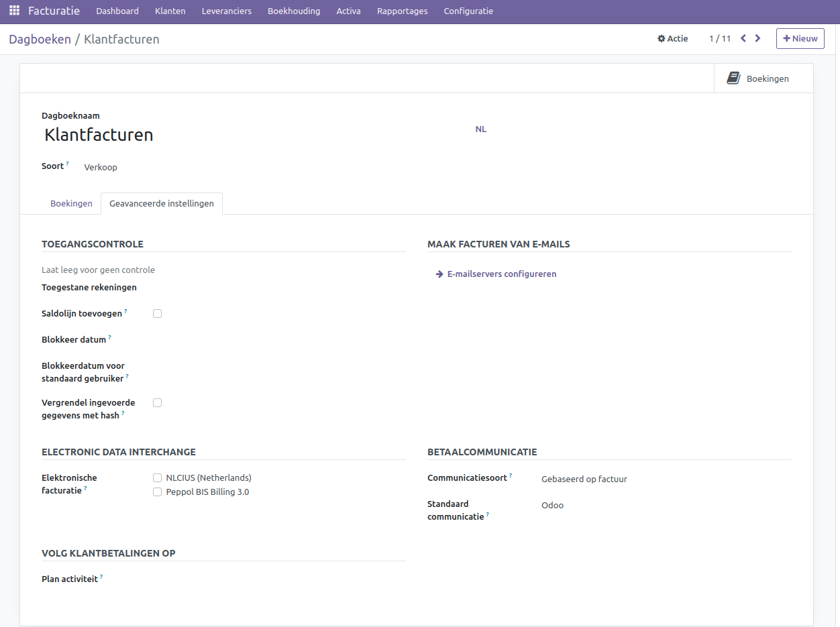
Task: Expand the Standaard communicatie Odoo selector
Action: click(x=552, y=505)
